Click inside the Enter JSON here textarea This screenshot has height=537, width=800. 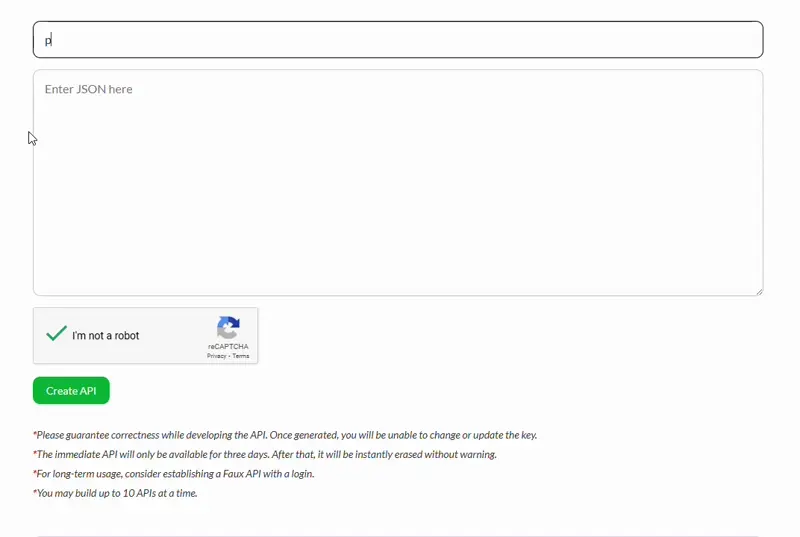click(x=398, y=182)
